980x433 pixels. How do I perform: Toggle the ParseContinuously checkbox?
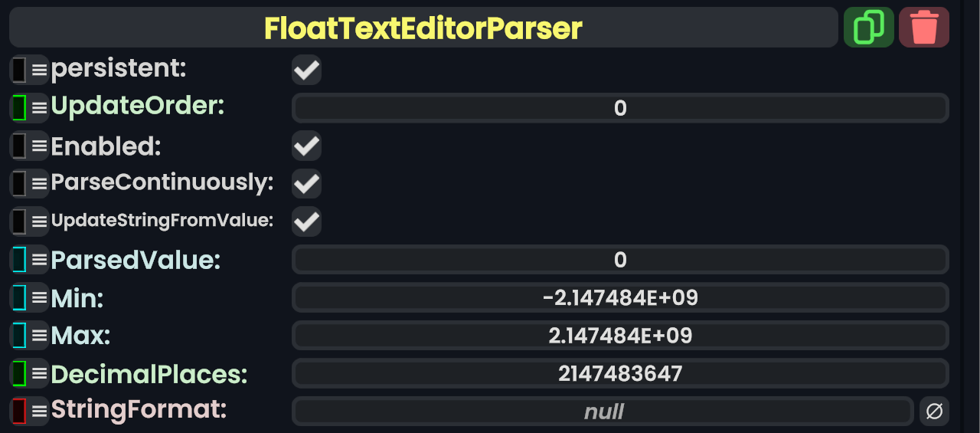point(306,183)
